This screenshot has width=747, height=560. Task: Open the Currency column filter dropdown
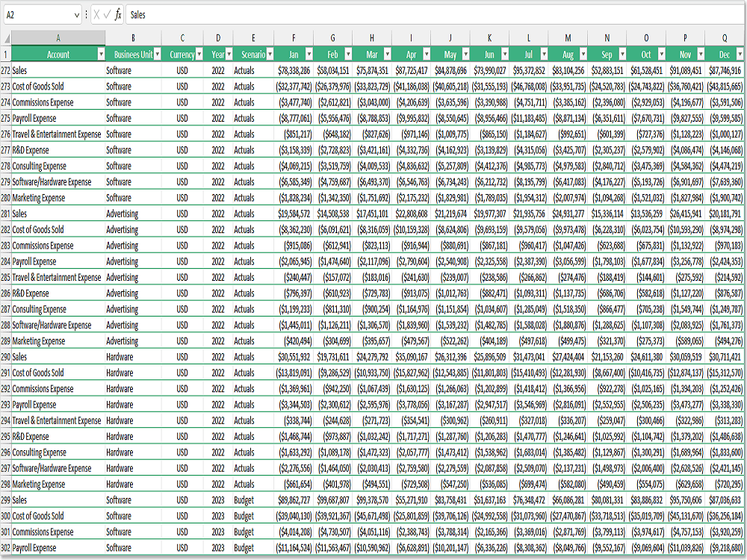(199, 55)
